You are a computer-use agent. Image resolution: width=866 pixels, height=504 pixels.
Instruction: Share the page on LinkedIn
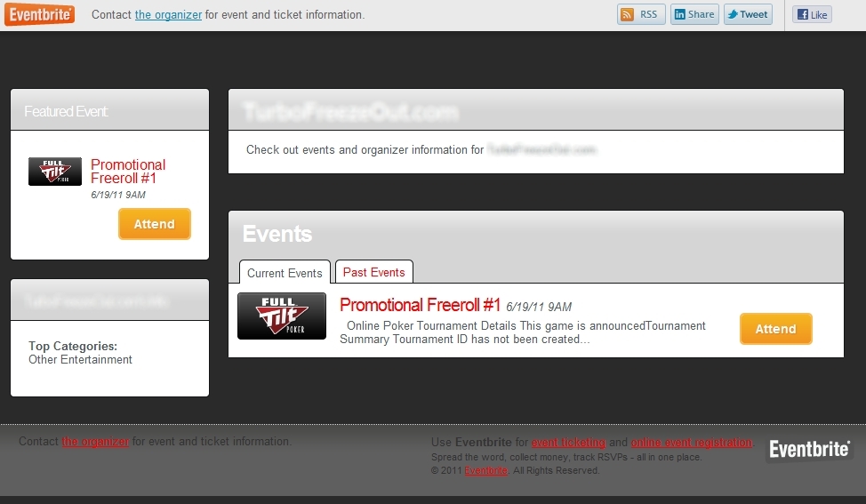coord(694,14)
